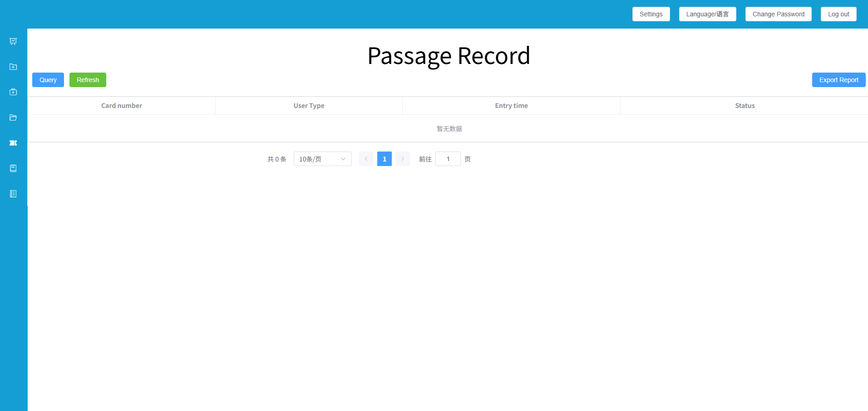Open the open-folder sidebar icon
Image resolution: width=868 pixels, height=411 pixels.
[13, 117]
